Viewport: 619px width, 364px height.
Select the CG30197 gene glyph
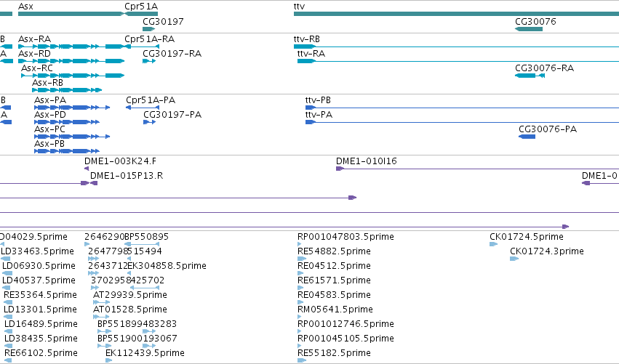pos(149,29)
